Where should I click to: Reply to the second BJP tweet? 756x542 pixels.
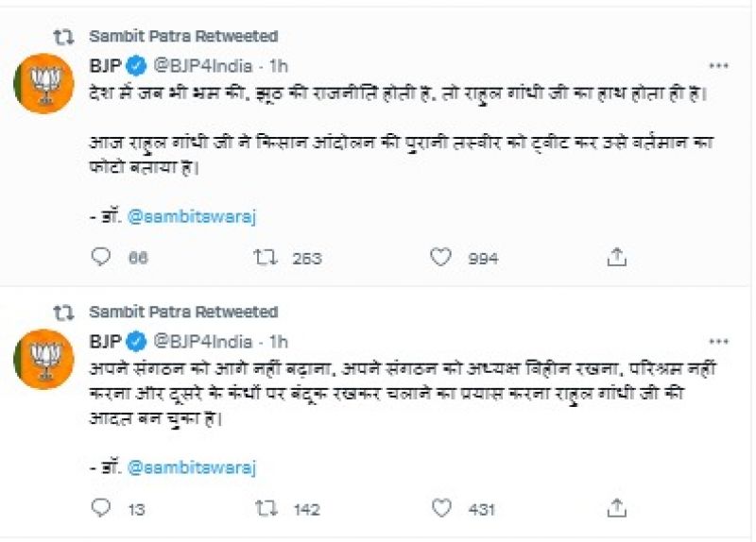click(101, 508)
